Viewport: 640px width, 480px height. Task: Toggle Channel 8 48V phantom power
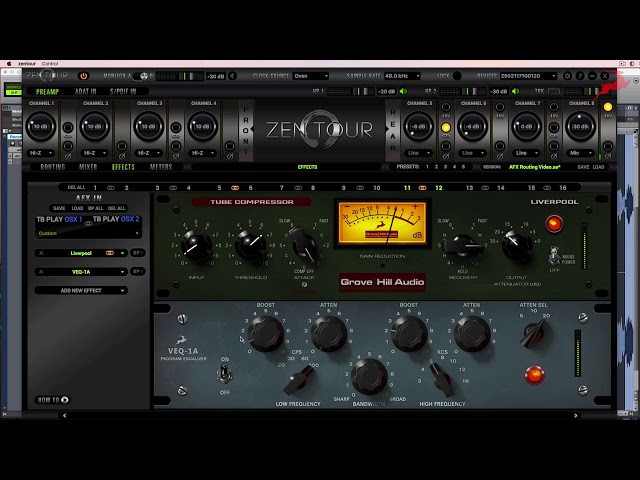click(x=608, y=107)
